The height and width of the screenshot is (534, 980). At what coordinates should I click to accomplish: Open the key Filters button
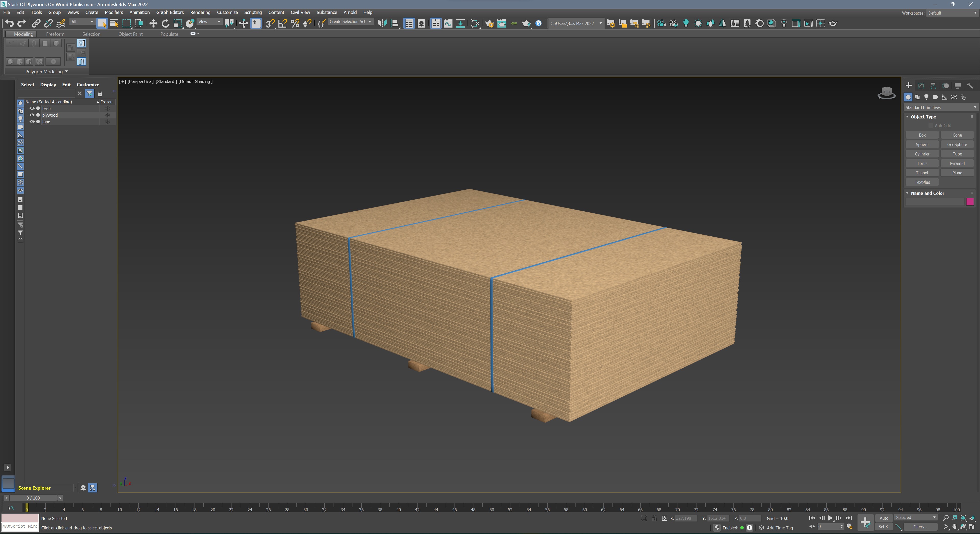click(920, 527)
